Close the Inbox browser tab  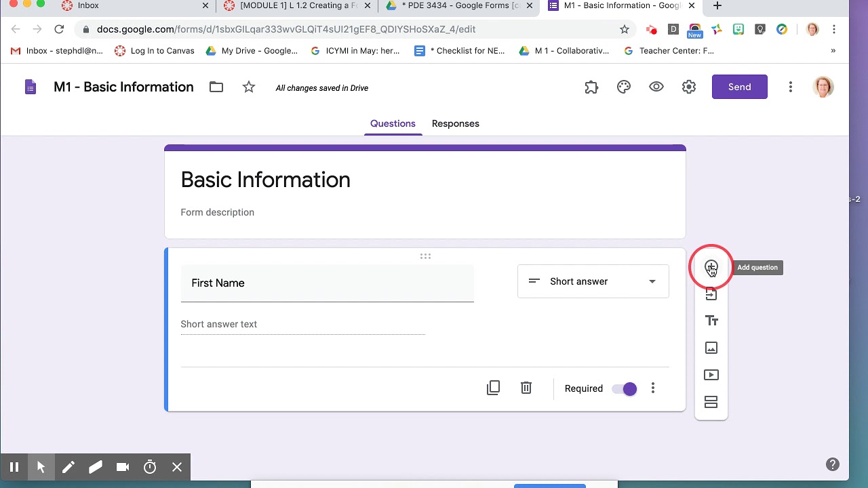click(x=205, y=5)
